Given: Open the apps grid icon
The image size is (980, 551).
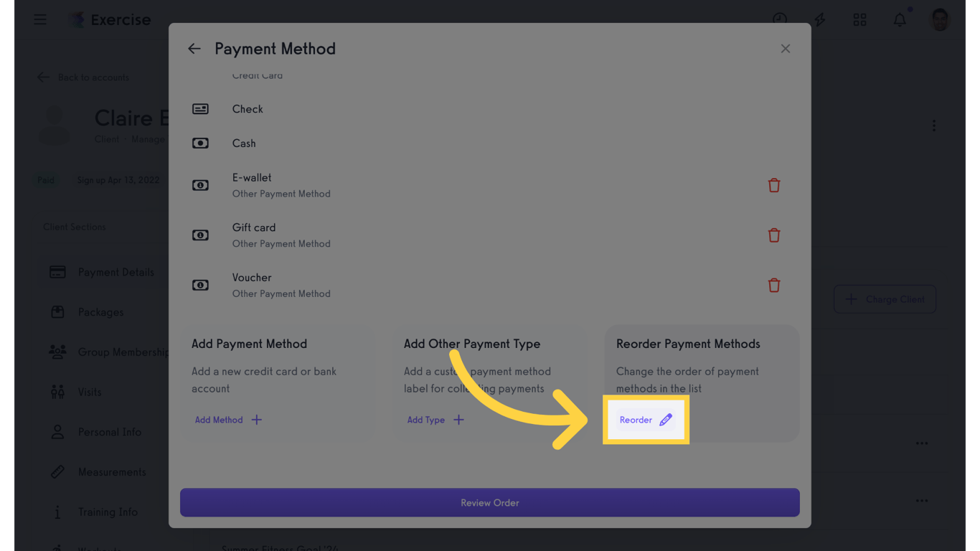Looking at the screenshot, I should (x=859, y=19).
